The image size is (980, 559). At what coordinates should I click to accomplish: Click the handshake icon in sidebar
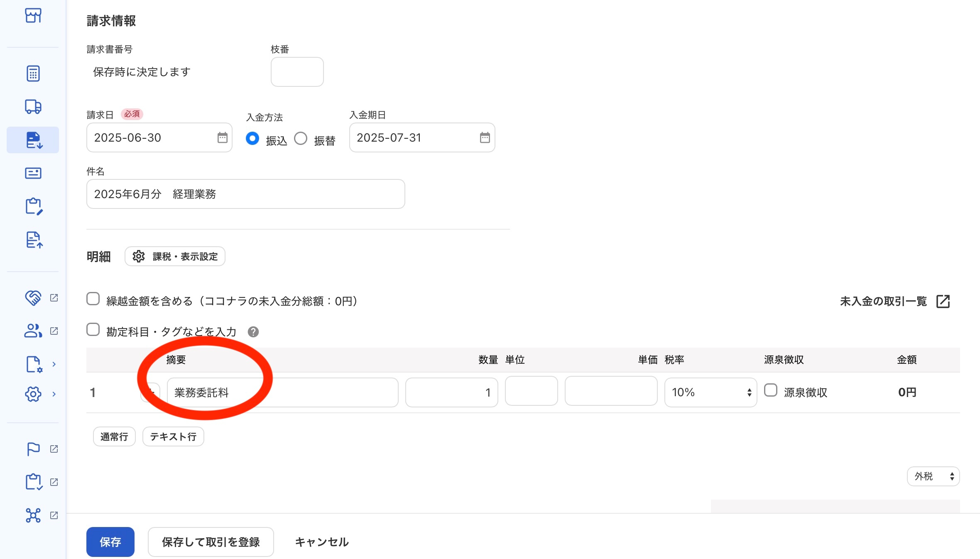[x=33, y=298]
